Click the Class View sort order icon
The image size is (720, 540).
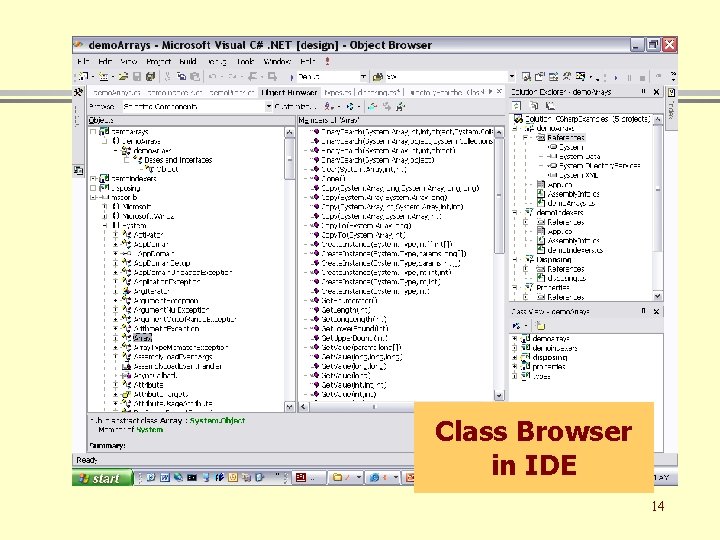click(517, 326)
